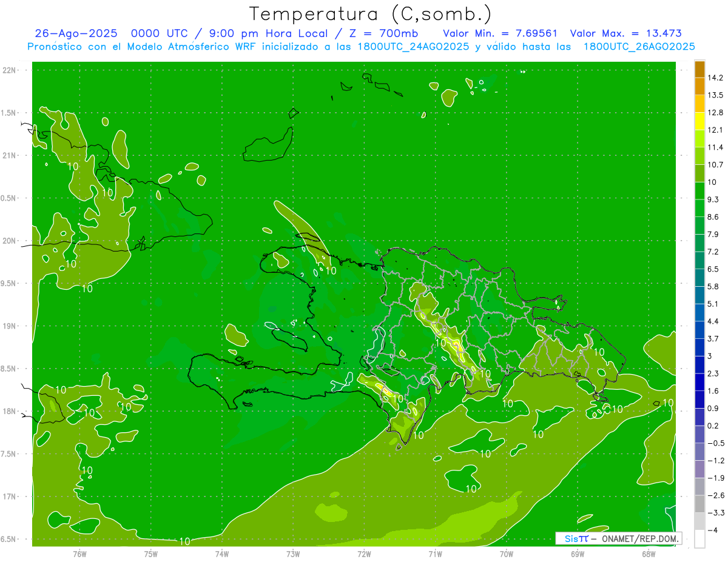Click 'Valor Min. = 7.69561' readout
This screenshot has height=562, width=728.
500,33
